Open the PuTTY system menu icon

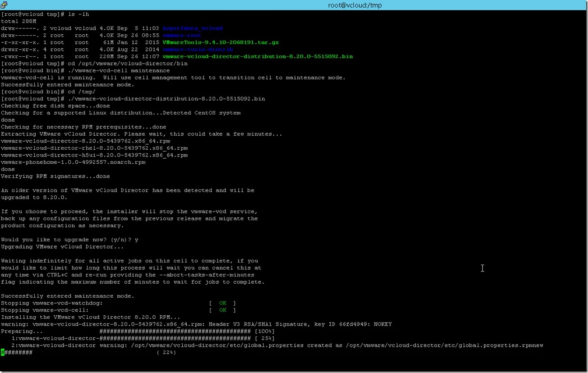(x=4, y=5)
